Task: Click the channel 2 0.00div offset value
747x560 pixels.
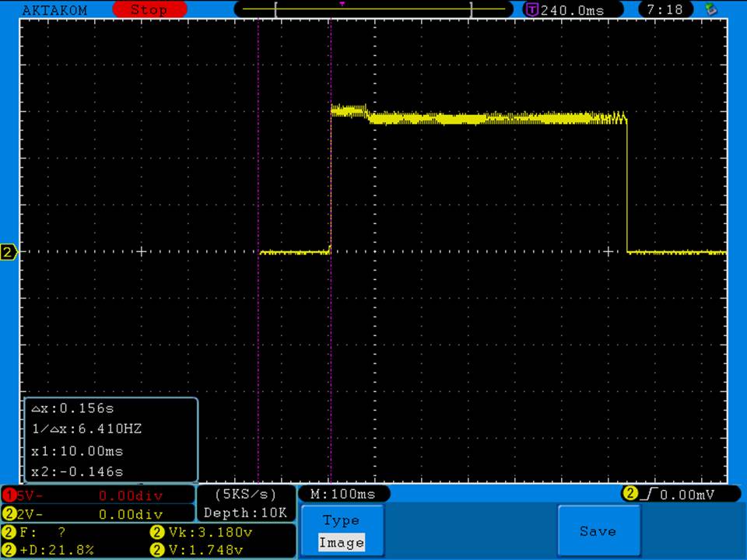Action: pyautogui.click(x=131, y=514)
